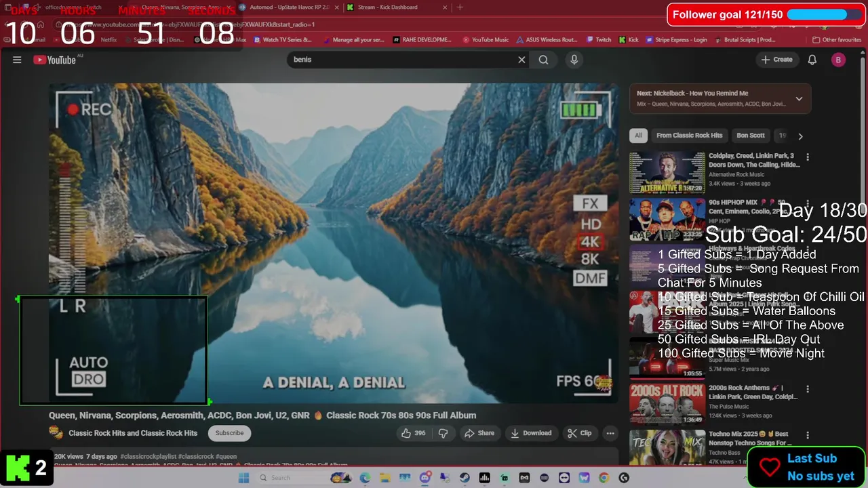Open more options for Coldplay, Creed video
The width and height of the screenshot is (868, 488).
coord(807,157)
